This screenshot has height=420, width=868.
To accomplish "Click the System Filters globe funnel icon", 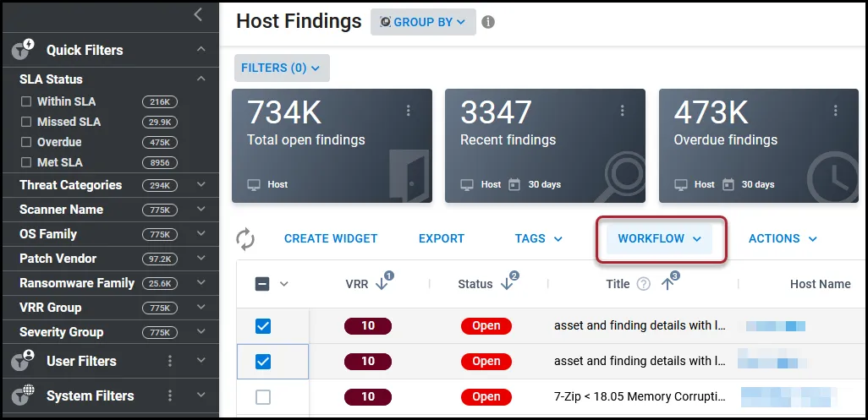I will [23, 395].
